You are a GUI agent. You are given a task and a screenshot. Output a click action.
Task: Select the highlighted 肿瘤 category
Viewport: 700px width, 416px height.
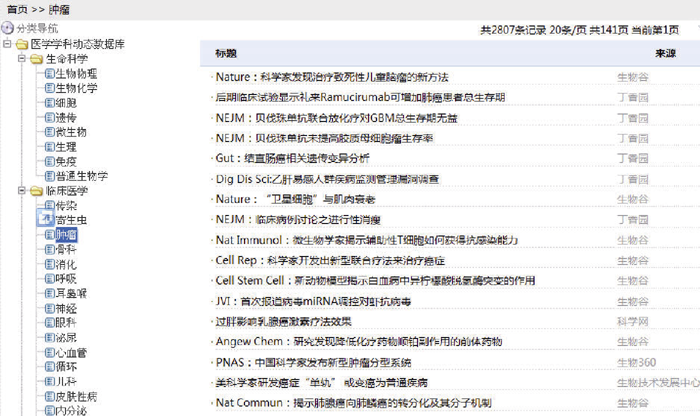[66, 234]
